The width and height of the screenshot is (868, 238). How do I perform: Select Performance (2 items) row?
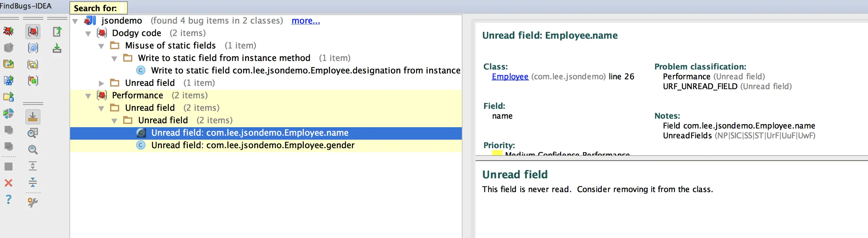[x=266, y=95]
